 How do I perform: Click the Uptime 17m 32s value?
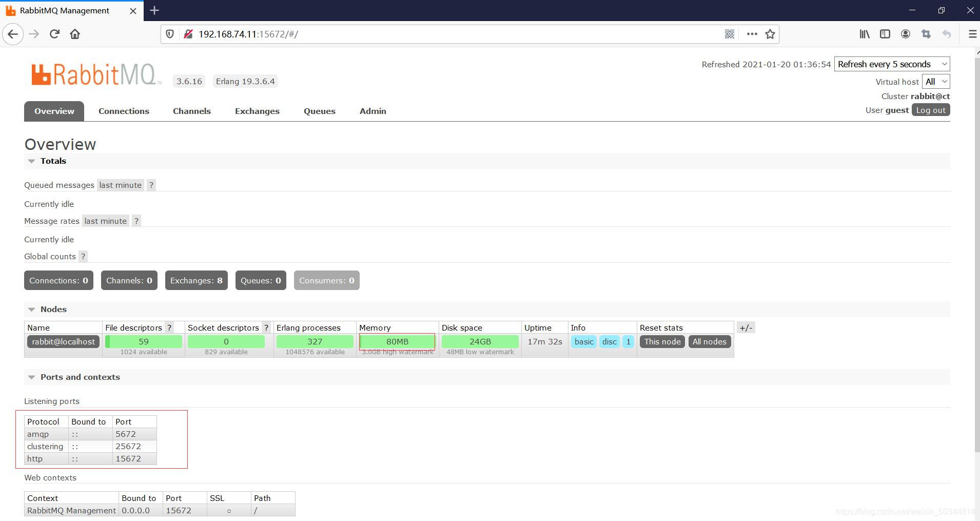point(545,342)
